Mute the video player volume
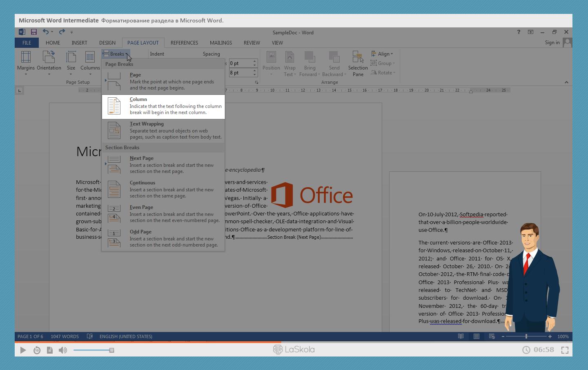The width and height of the screenshot is (588, 370). coord(62,350)
